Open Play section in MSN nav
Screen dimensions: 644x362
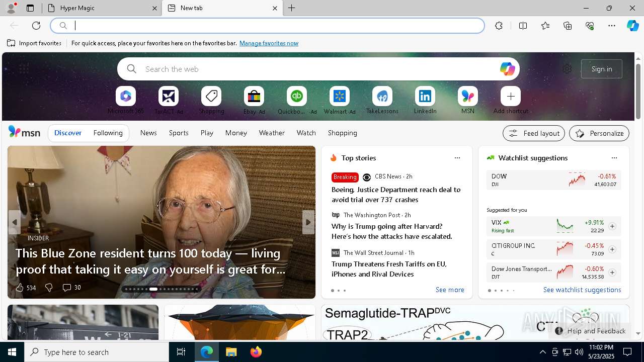[207, 133]
